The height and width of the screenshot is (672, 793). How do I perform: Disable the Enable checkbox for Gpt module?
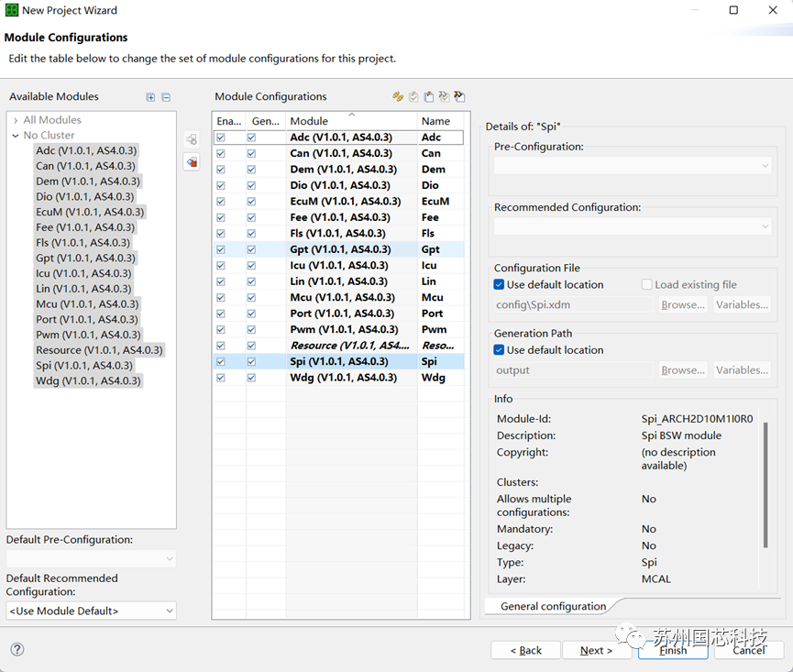[x=220, y=249]
